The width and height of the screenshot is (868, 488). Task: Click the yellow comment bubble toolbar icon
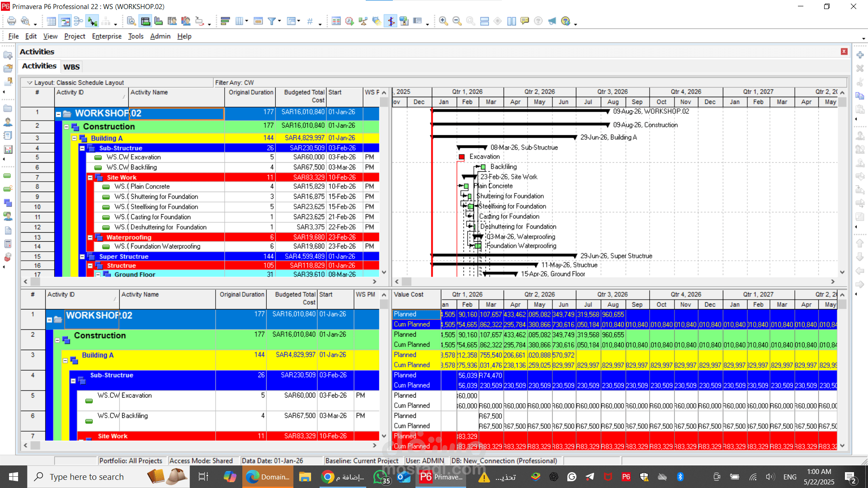(525, 21)
